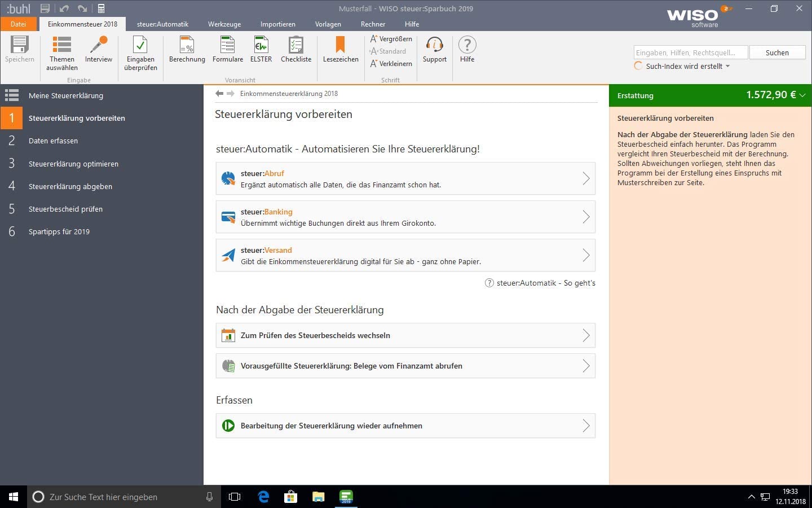The height and width of the screenshot is (508, 812).
Task: Open Such-Index status dropdown arrow
Action: 727,67
